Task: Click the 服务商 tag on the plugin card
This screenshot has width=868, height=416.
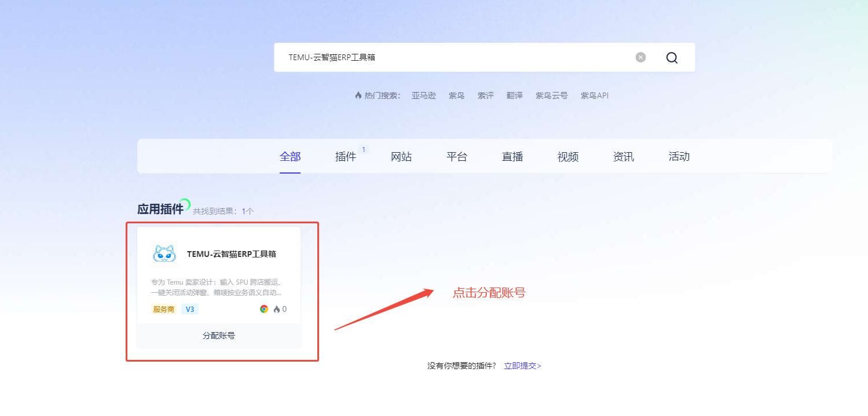Action: point(164,310)
